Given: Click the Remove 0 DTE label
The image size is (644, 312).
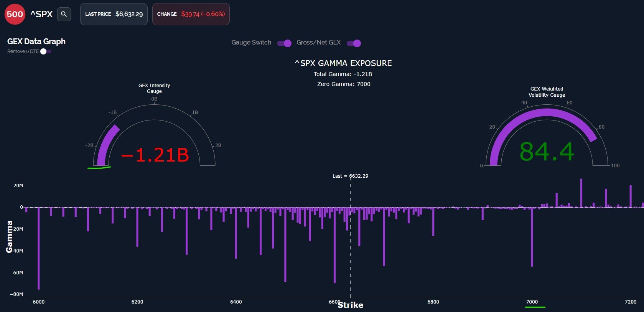Looking at the screenshot, I should (x=23, y=51).
